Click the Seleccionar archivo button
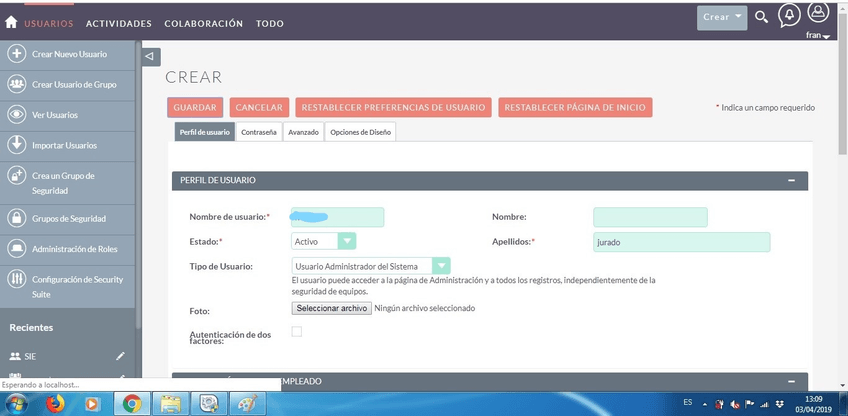The height and width of the screenshot is (416, 848). point(332,308)
